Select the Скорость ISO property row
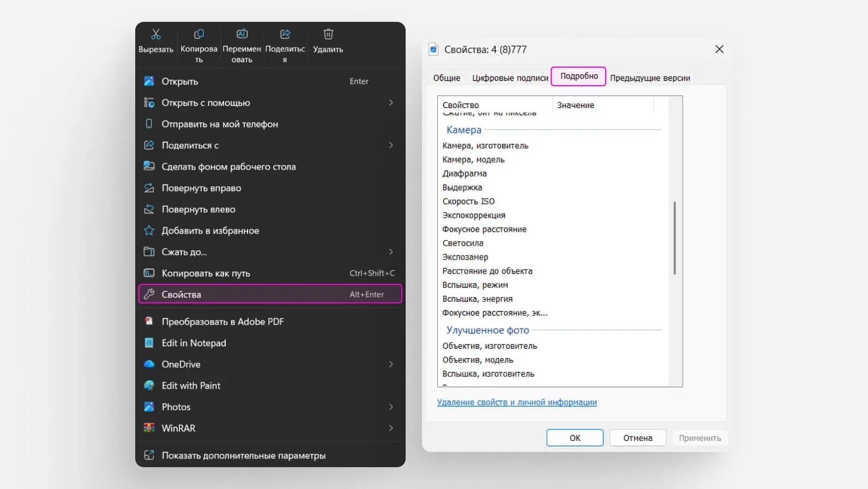Screen dimensions: 868x489 point(552,201)
